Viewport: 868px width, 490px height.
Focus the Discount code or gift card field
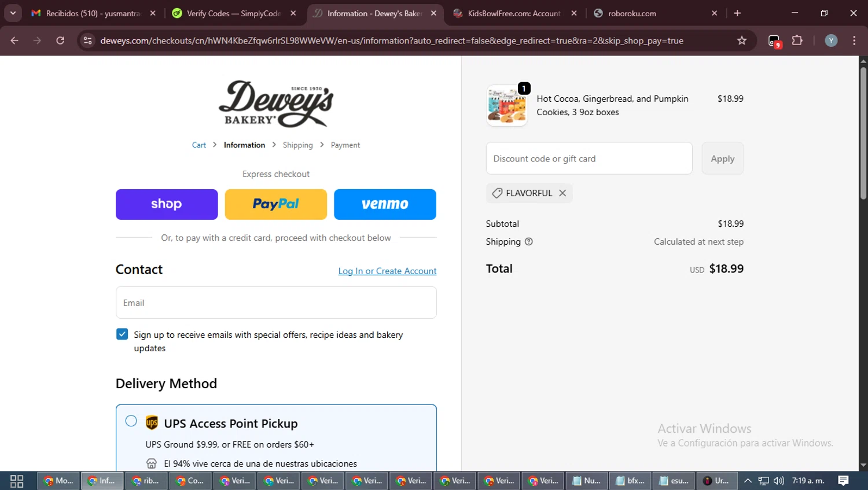(x=589, y=159)
